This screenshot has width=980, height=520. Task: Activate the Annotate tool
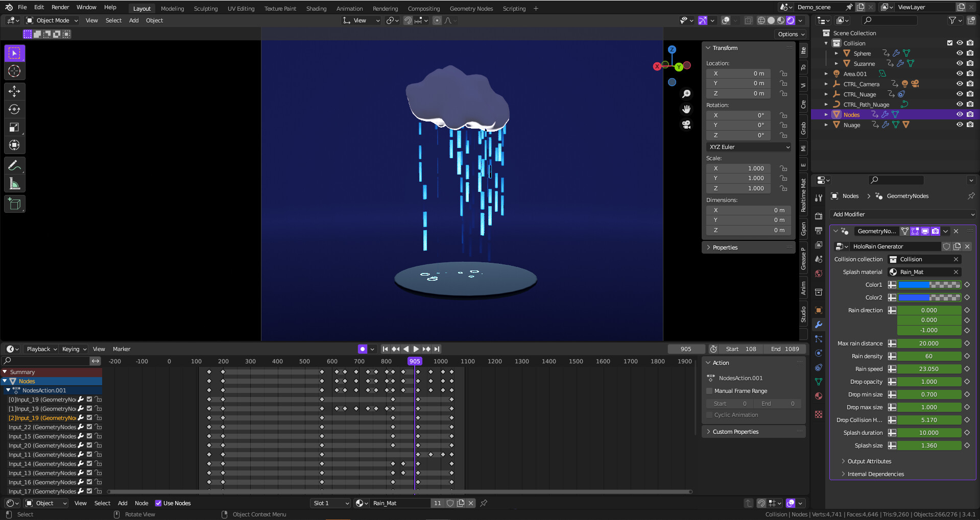[x=14, y=164]
